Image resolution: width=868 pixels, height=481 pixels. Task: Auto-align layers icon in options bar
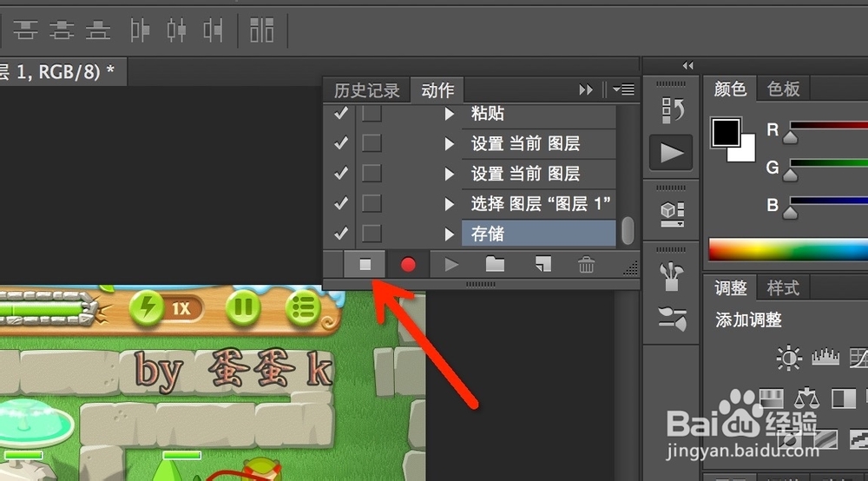point(262,30)
